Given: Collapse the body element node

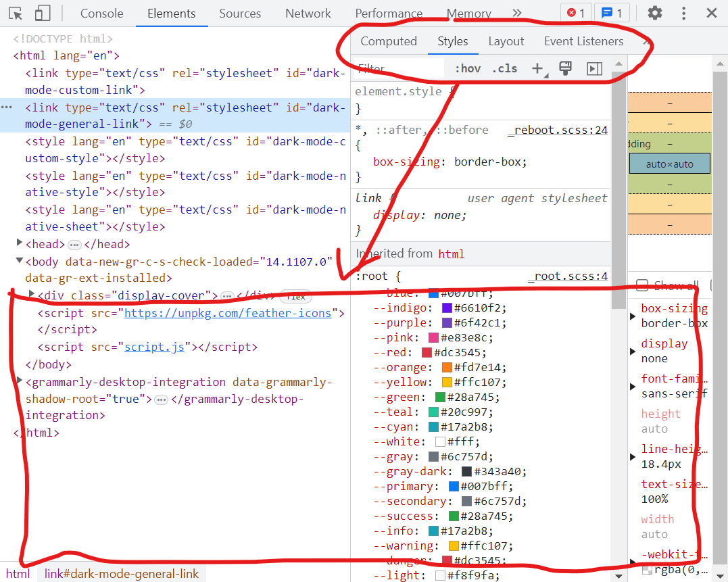Looking at the screenshot, I should click(20, 260).
